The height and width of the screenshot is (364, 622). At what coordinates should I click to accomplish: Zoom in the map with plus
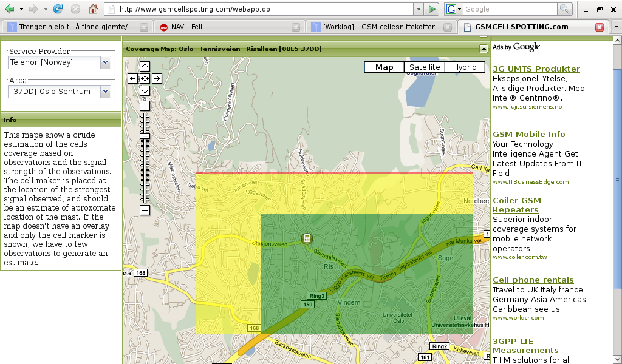point(145,106)
